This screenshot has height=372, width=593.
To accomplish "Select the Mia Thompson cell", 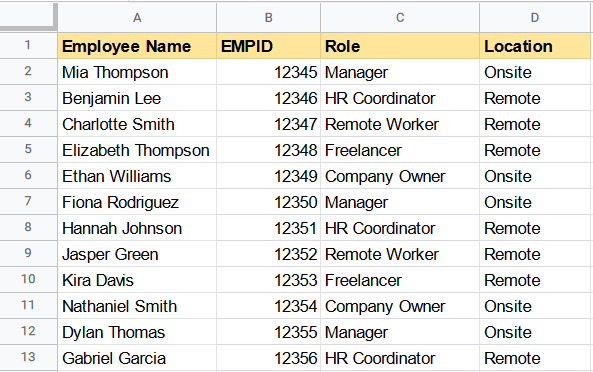I will tap(137, 72).
